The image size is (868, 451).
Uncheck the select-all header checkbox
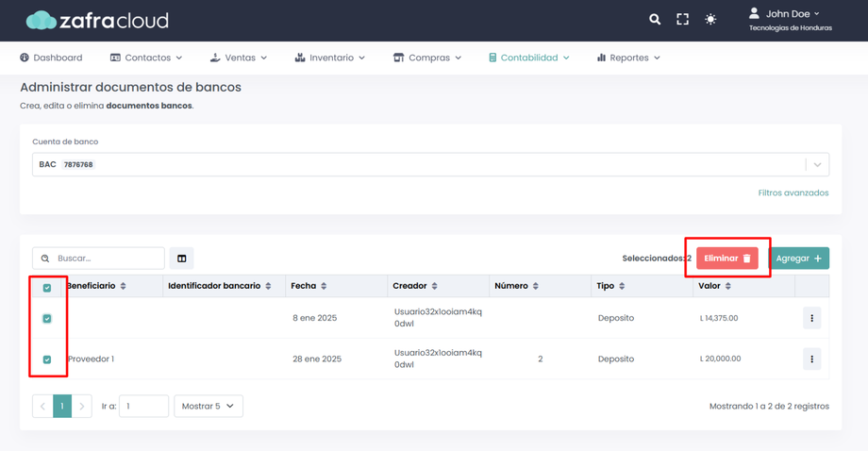point(47,287)
